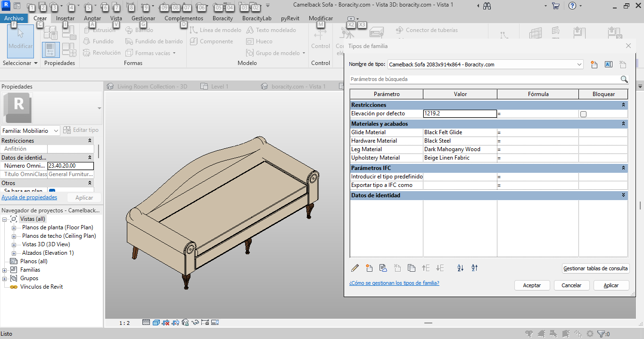
Task: Open the Nombre de tipo dropdown
Action: (x=579, y=65)
